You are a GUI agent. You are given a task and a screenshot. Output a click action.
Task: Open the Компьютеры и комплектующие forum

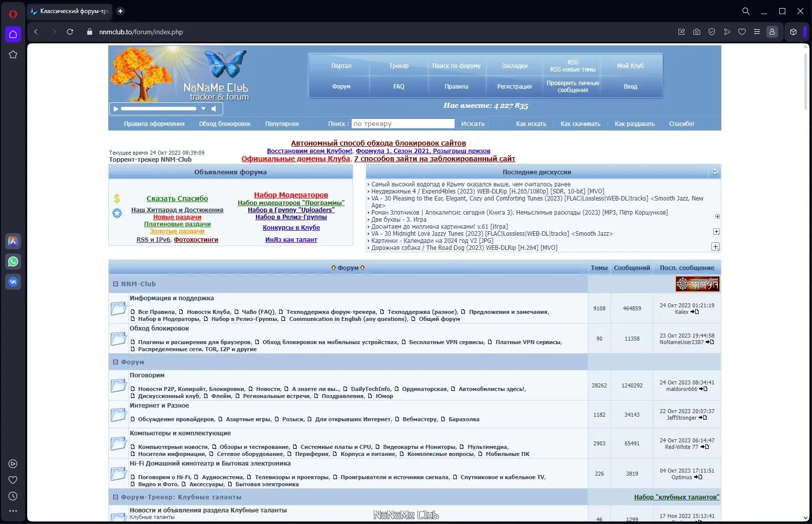point(180,433)
